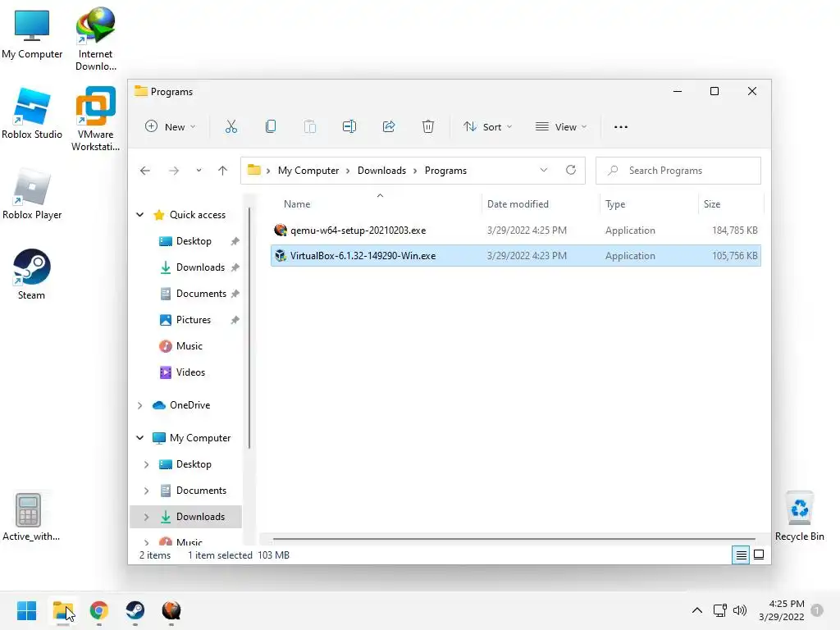This screenshot has height=630, width=840.
Task: Click Programs in address breadcrumb
Action: (x=445, y=171)
